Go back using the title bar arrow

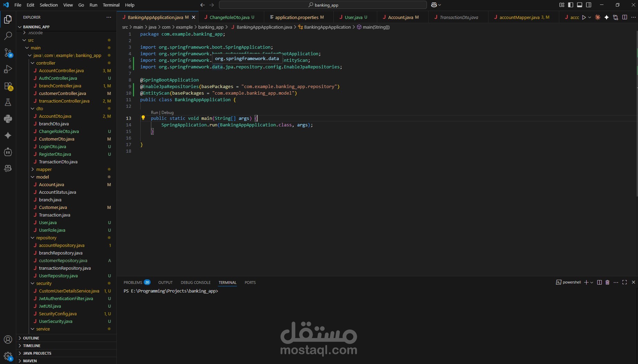tap(202, 5)
